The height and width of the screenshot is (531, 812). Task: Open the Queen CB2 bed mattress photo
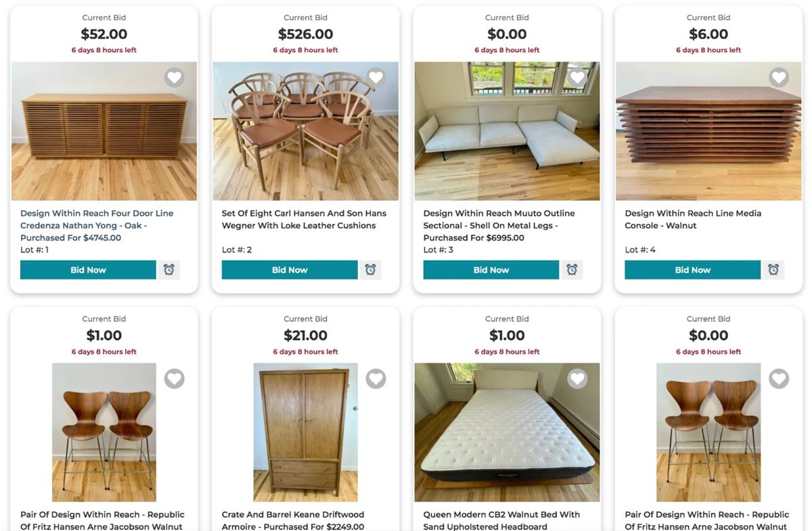(507, 432)
